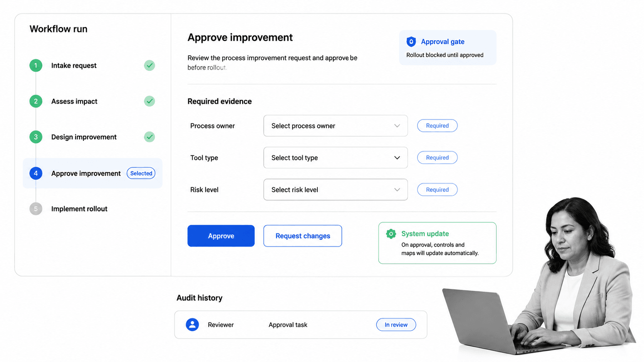Image resolution: width=644 pixels, height=362 pixels.
Task: Click the Reviewer label in audit history
Action: coord(221,325)
